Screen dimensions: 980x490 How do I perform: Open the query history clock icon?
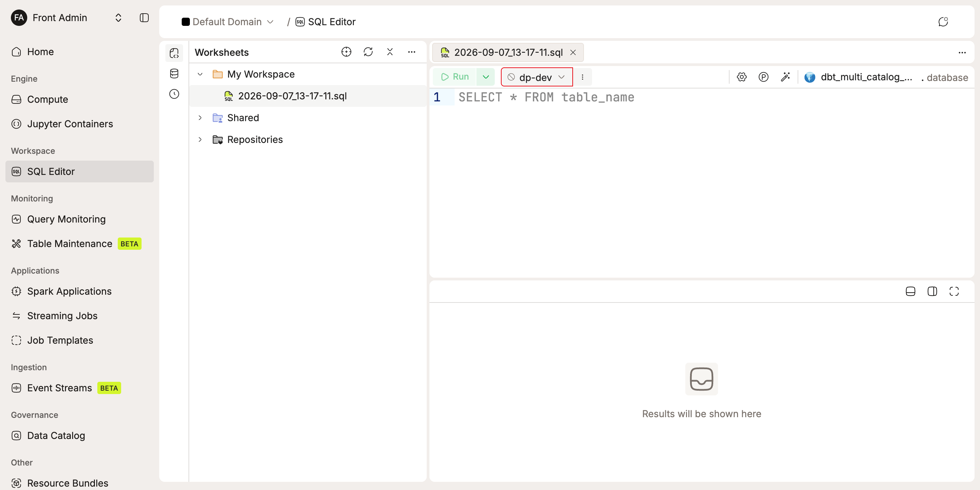[174, 94]
